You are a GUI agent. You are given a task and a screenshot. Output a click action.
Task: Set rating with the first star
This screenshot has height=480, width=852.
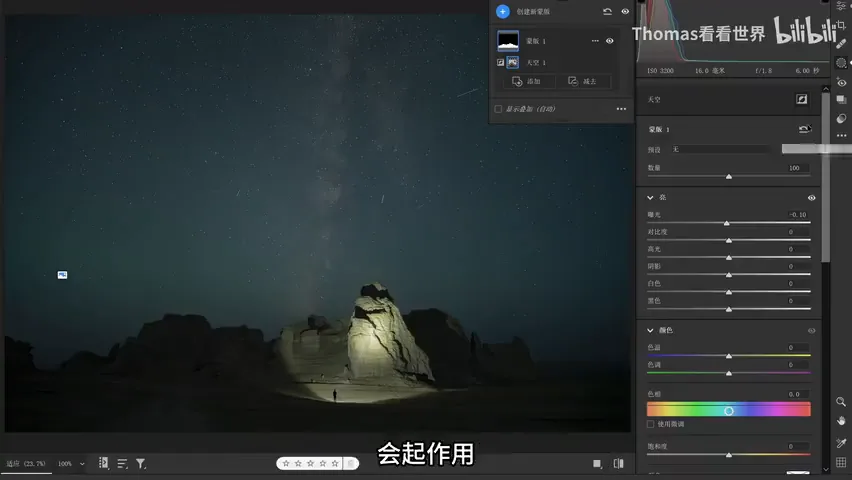[286, 464]
